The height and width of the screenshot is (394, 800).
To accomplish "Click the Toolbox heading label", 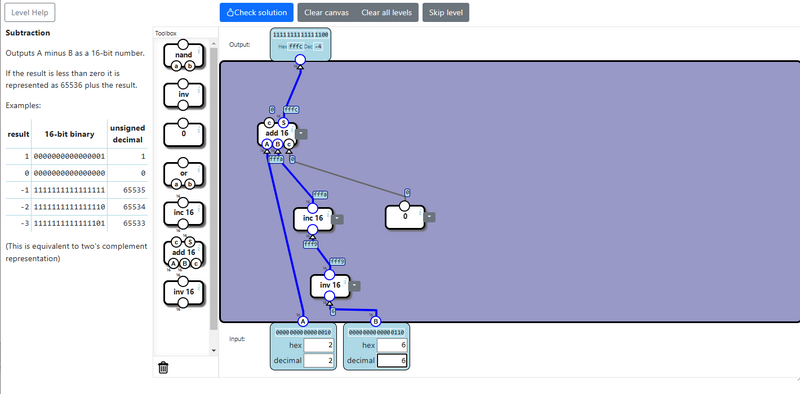I will pyautogui.click(x=166, y=33).
